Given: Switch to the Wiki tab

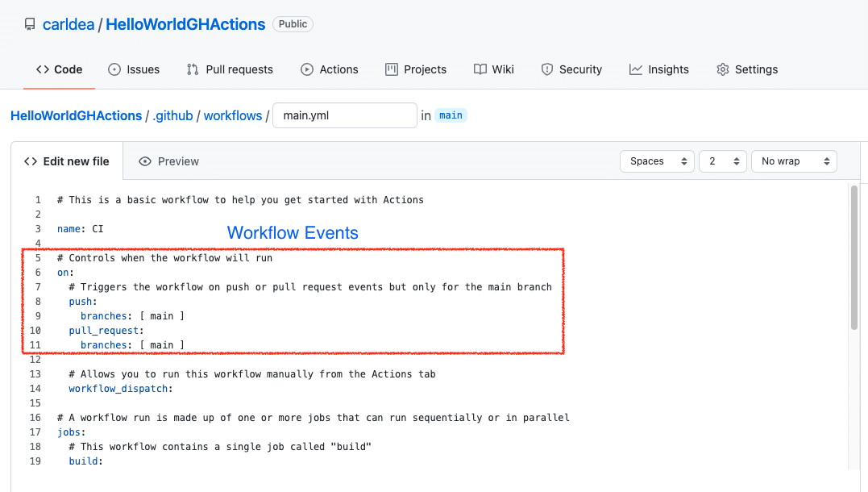Looking at the screenshot, I should pos(493,69).
